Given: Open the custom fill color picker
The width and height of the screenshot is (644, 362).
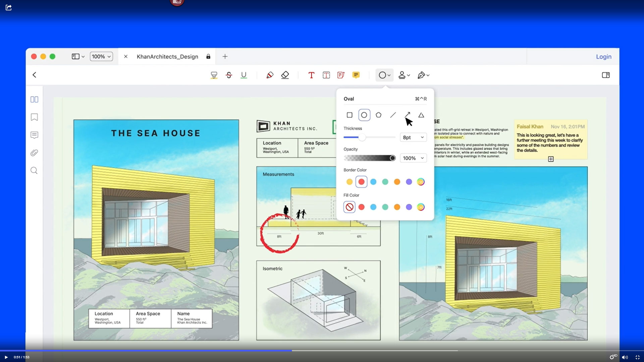Looking at the screenshot, I should point(421,207).
